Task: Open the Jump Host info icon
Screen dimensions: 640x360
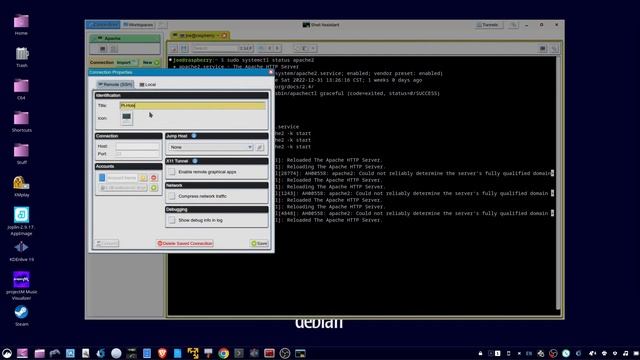Action: 194,136
